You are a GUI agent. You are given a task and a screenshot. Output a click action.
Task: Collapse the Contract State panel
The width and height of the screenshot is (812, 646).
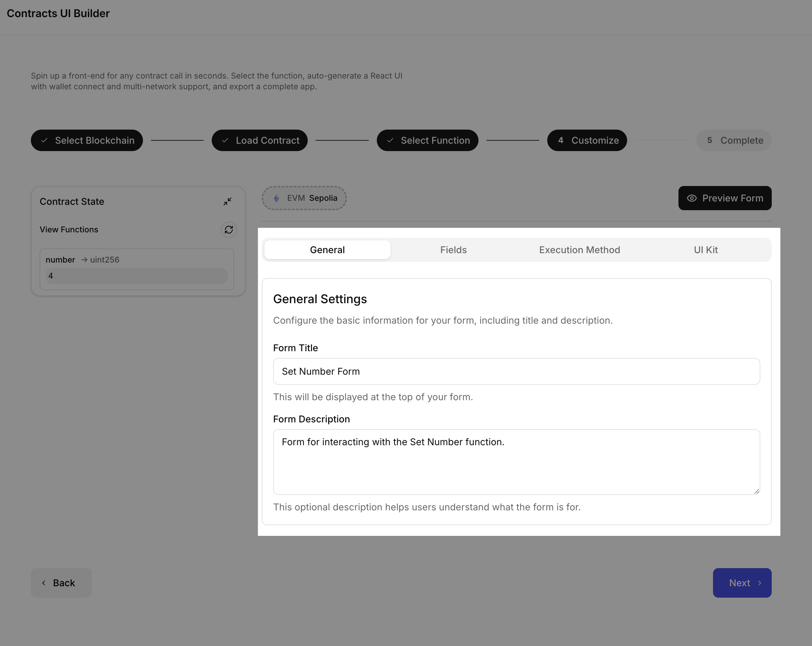pyautogui.click(x=227, y=201)
